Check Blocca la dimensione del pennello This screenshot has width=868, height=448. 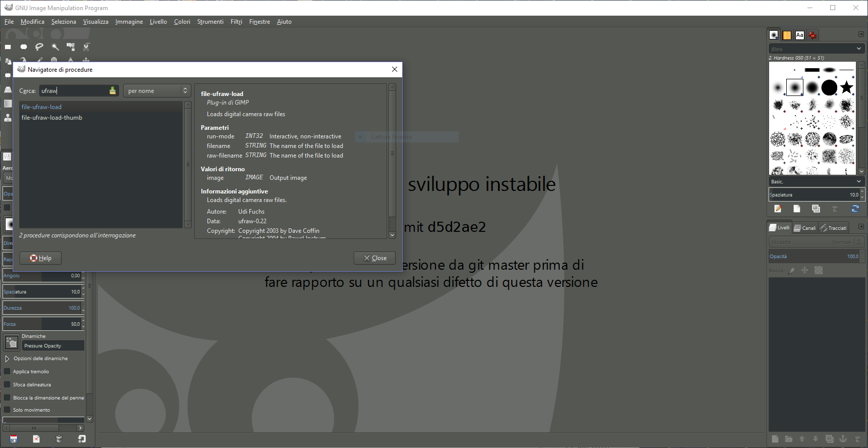coord(7,397)
